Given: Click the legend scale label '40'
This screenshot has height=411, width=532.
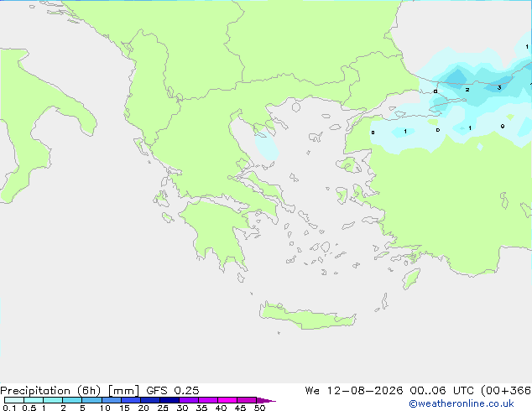Looking at the screenshot, I should [221, 408].
